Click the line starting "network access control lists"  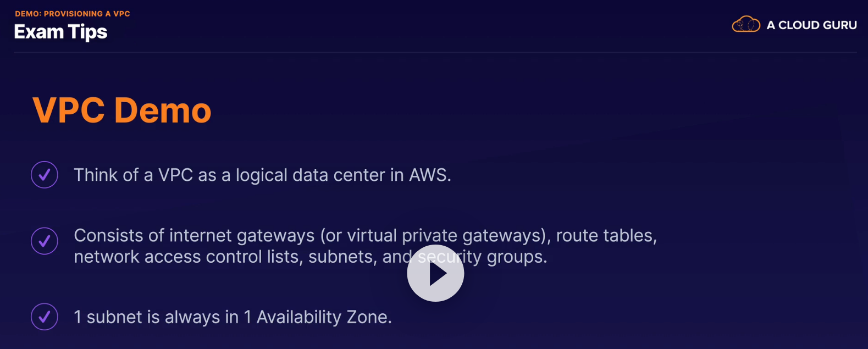(x=187, y=257)
